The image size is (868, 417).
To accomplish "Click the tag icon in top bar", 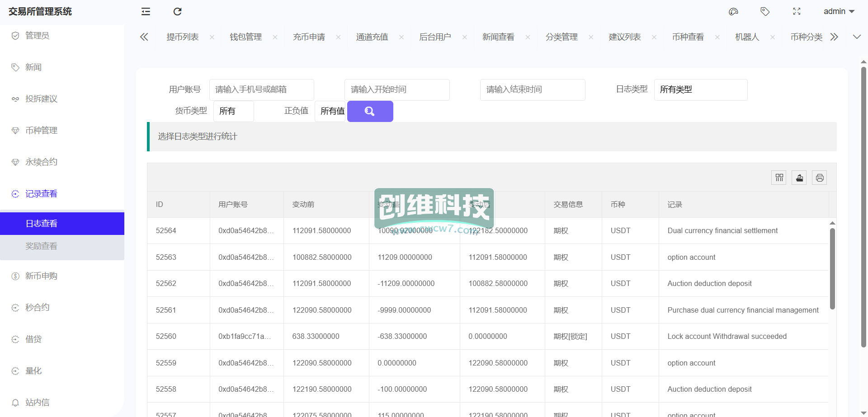I will pos(765,12).
